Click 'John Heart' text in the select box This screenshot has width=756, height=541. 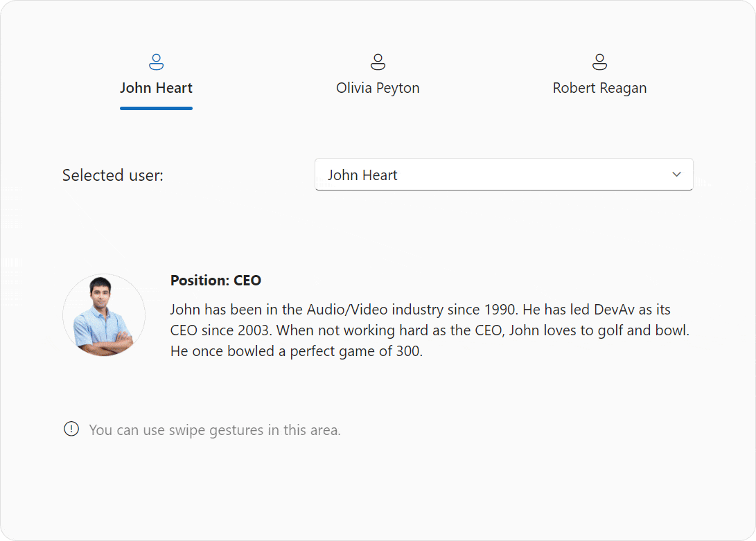pyautogui.click(x=362, y=175)
